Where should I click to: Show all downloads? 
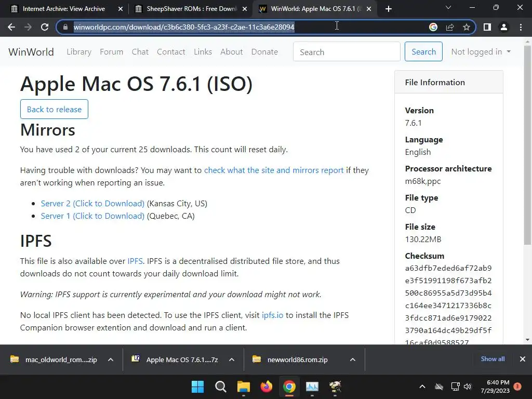click(493, 359)
